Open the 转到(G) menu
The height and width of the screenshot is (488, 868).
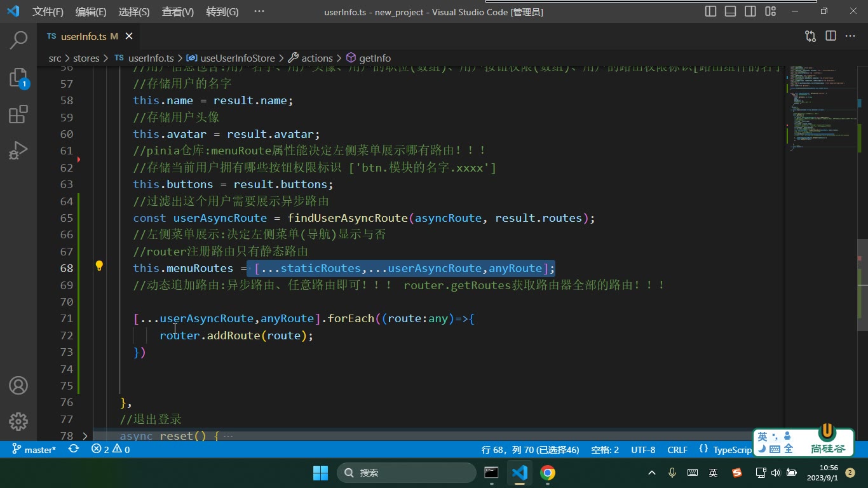point(222,11)
